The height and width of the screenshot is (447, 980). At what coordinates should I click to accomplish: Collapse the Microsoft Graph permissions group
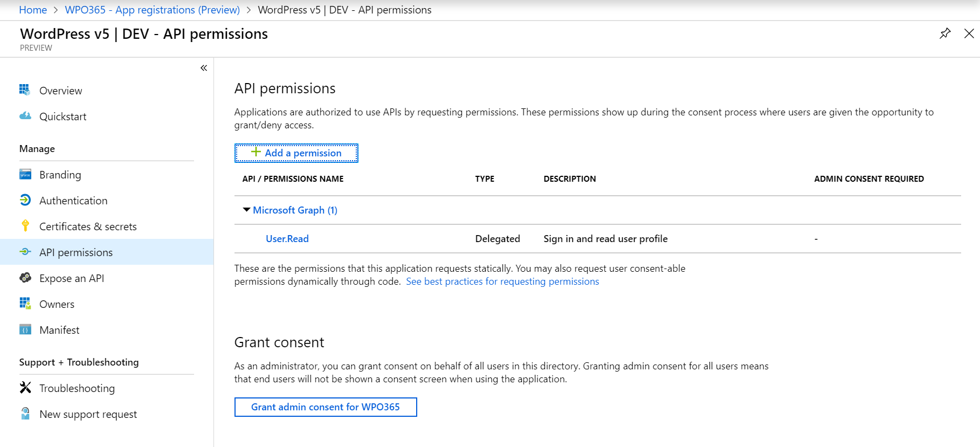(x=246, y=210)
